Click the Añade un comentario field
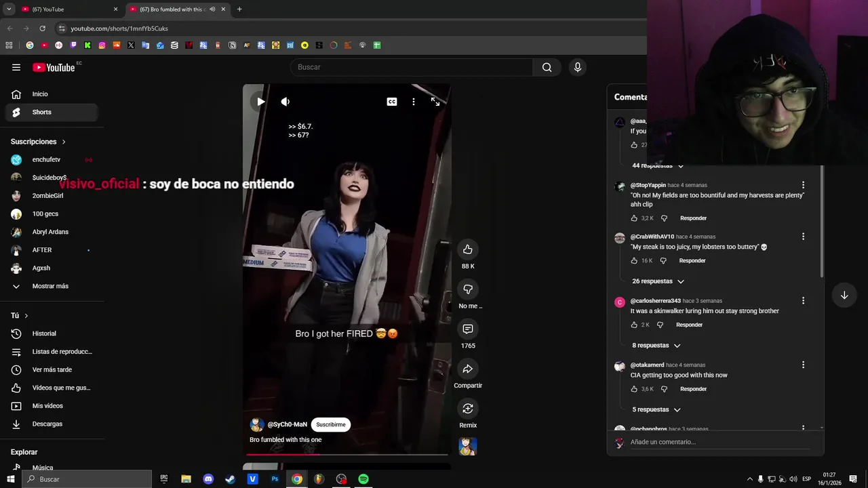 click(719, 442)
